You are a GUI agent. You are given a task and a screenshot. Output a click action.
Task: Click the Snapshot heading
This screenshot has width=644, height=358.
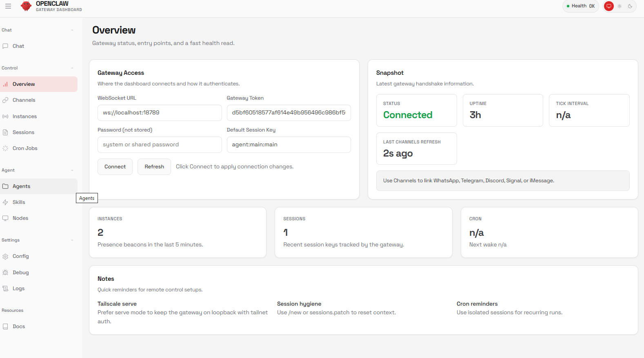pos(390,73)
